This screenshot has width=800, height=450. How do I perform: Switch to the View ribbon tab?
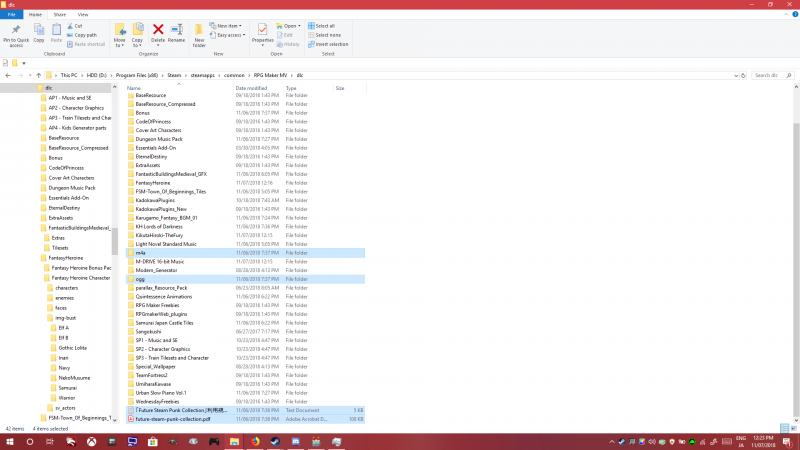click(83, 15)
